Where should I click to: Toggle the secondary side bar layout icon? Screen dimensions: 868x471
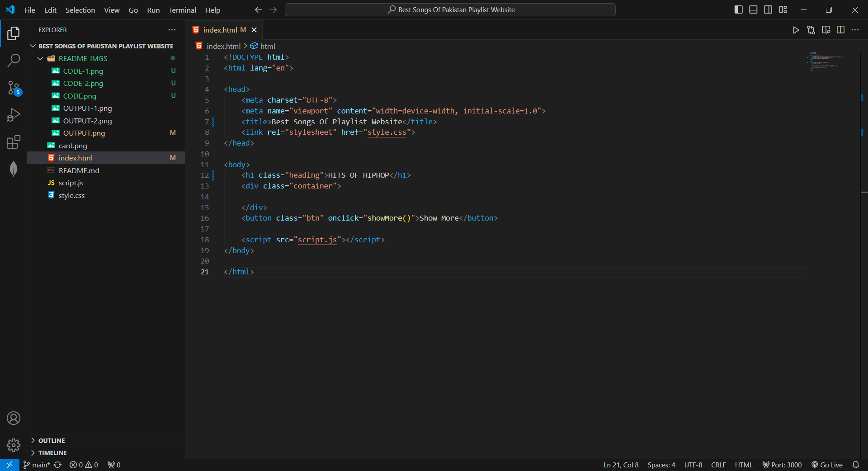click(x=768, y=9)
